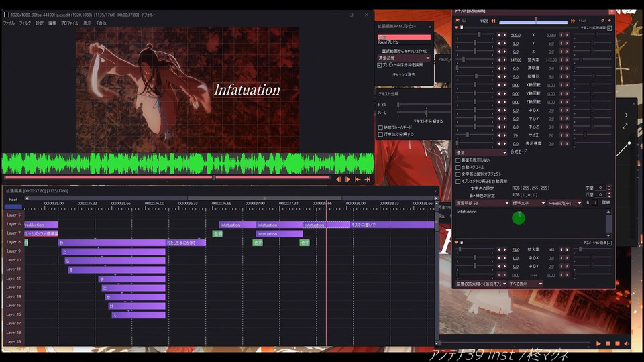Open フィルタ menu
This screenshot has height=362, width=644.
coord(25,23)
